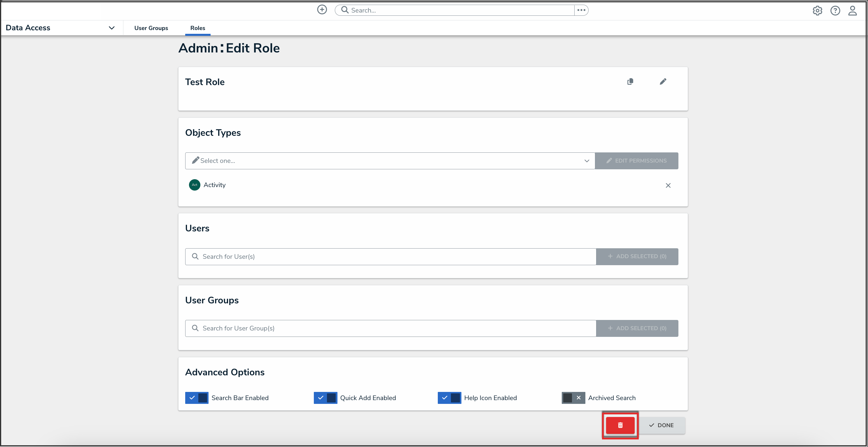Click the duplicate role copy icon
This screenshot has width=868, height=447.
pos(630,82)
